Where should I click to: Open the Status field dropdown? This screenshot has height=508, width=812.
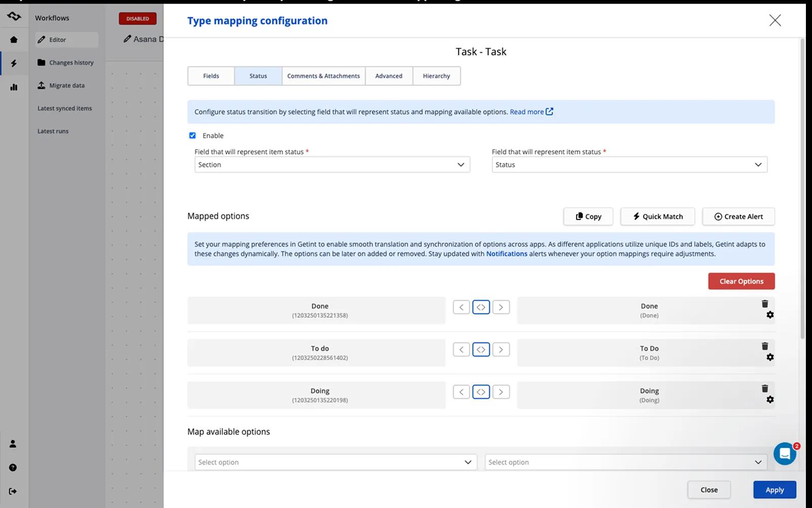[629, 165]
